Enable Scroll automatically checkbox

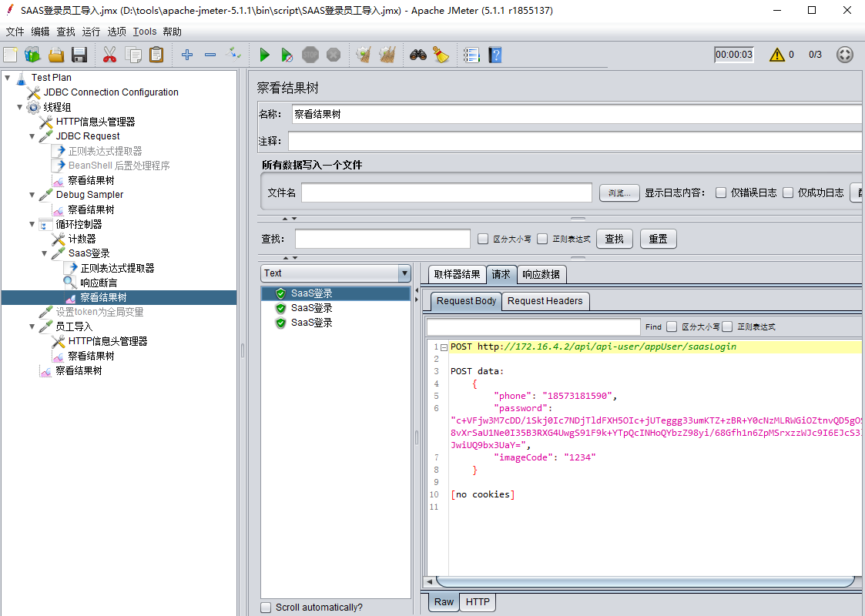[266, 608]
